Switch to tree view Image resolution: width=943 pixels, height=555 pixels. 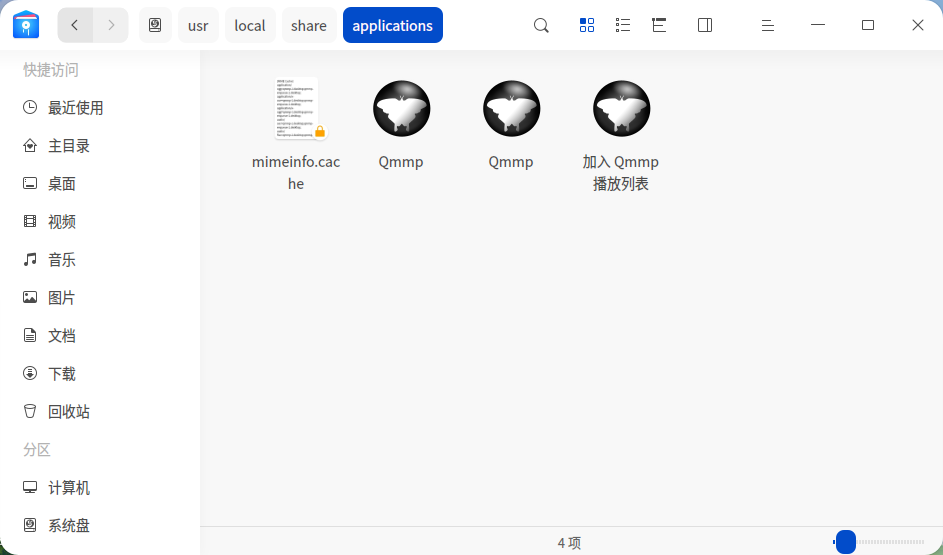659,25
